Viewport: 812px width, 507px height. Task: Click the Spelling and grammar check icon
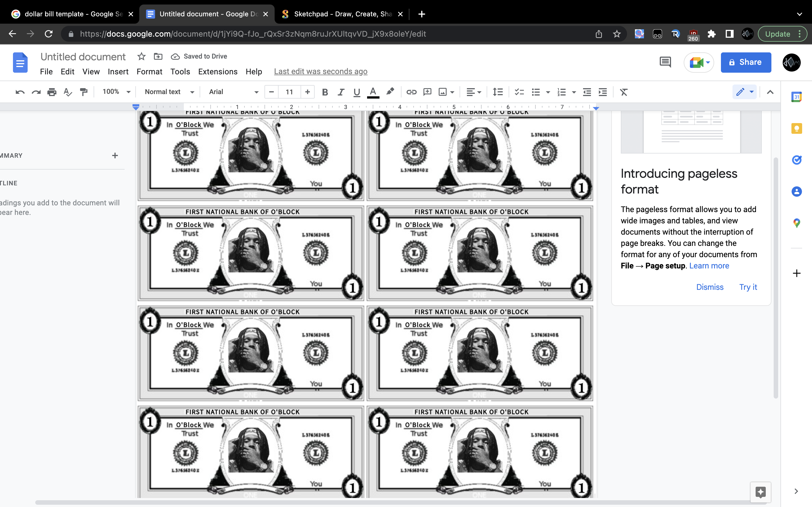pyautogui.click(x=68, y=92)
